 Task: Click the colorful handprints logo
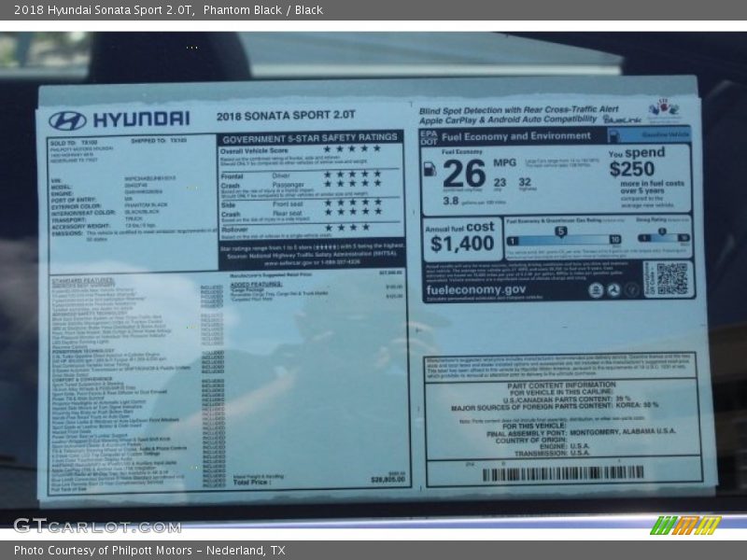(x=664, y=109)
